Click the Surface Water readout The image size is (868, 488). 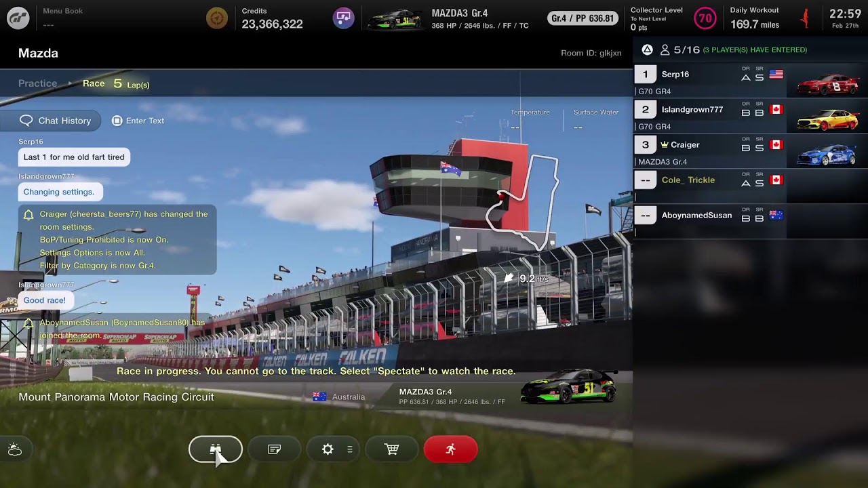595,119
